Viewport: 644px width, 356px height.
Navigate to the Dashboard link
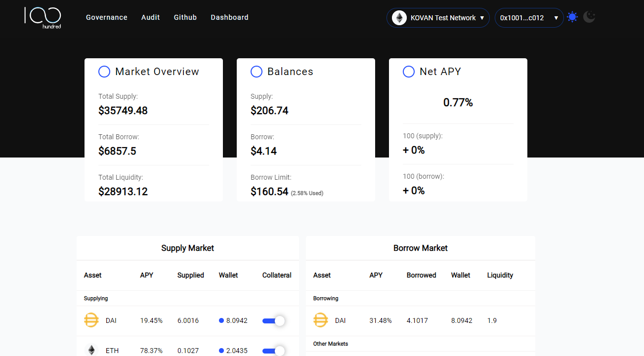pos(229,17)
